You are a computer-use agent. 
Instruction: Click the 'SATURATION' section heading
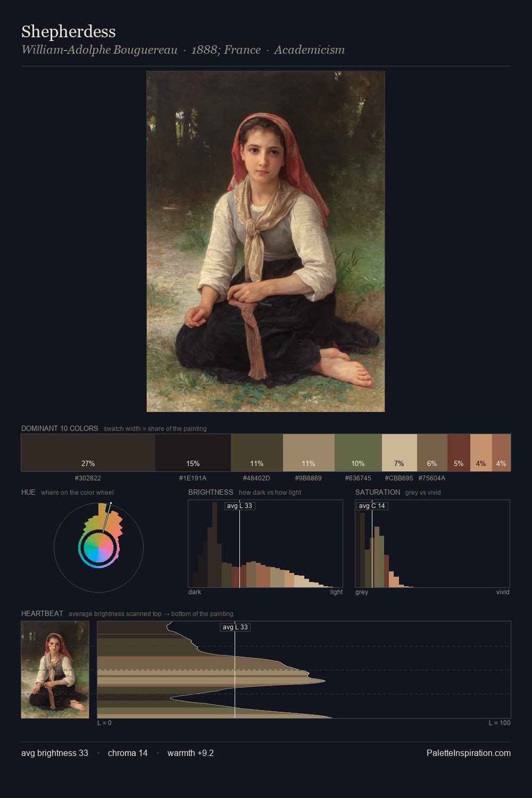(x=378, y=492)
